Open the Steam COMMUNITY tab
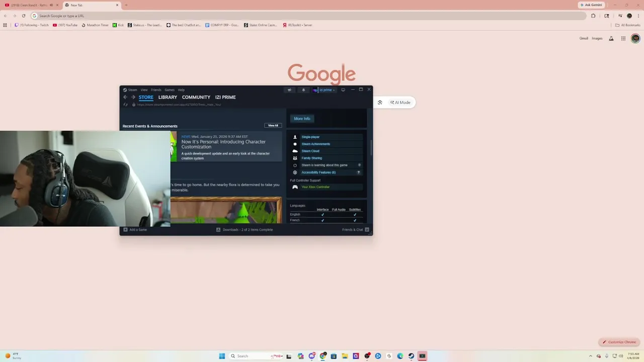This screenshot has width=644, height=362. point(196,97)
